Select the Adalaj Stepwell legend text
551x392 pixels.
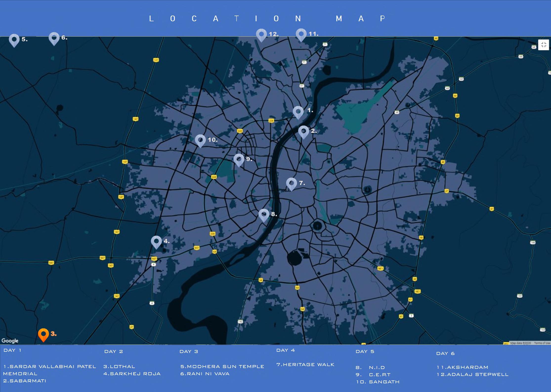[473, 374]
